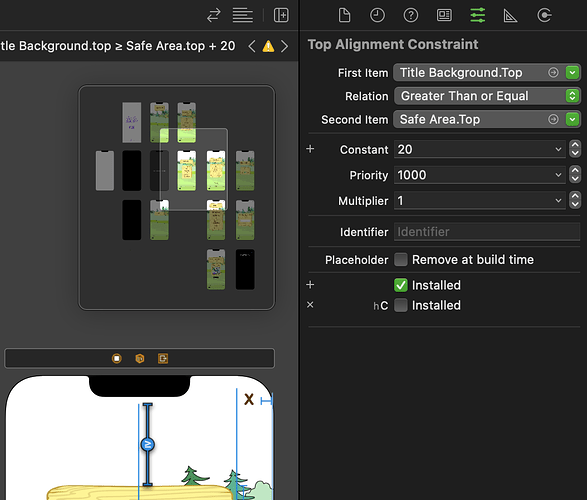The width and height of the screenshot is (587, 500).
Task: Open the History inspector tab
Action: click(377, 16)
